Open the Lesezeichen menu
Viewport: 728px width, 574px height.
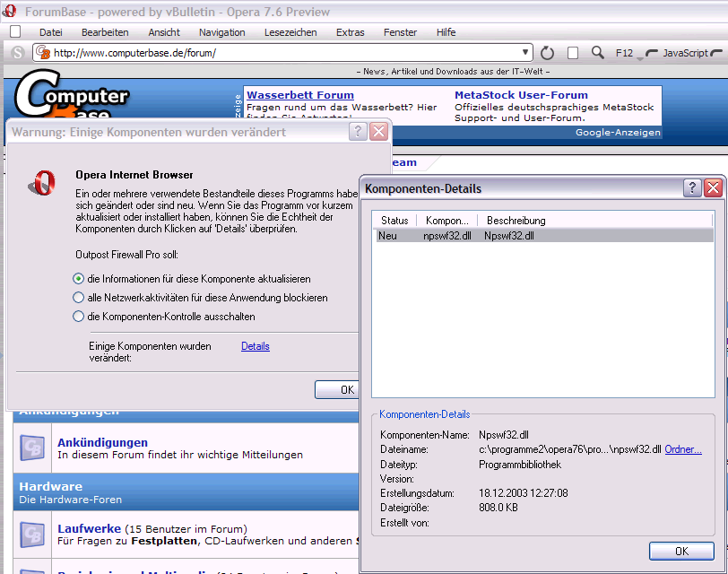point(290,32)
